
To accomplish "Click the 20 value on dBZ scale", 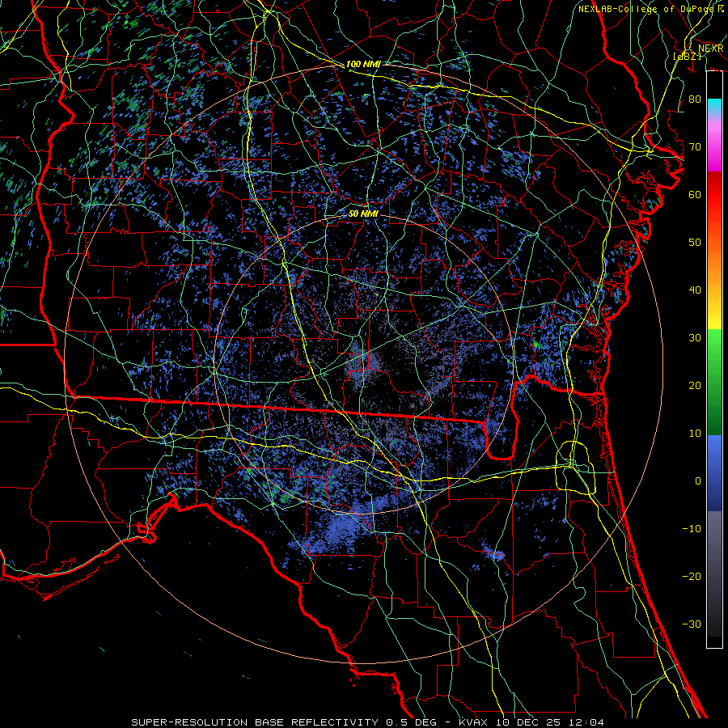I will (695, 386).
